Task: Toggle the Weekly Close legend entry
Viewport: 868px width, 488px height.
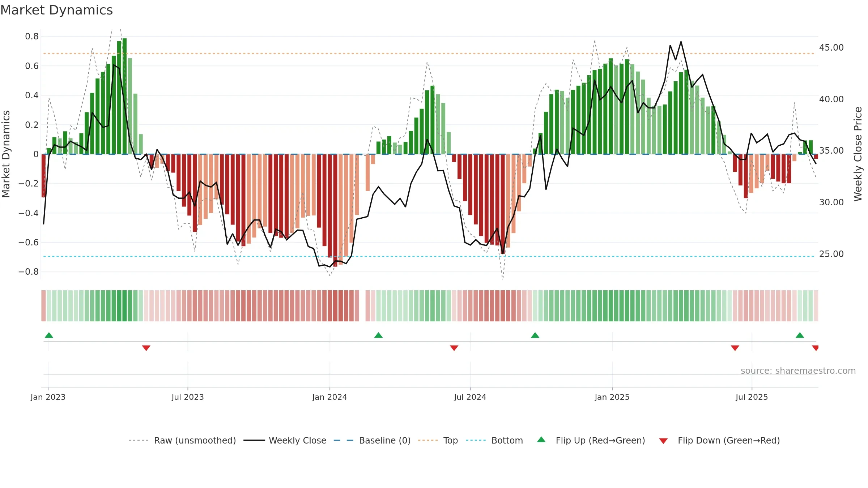Action: coord(285,440)
